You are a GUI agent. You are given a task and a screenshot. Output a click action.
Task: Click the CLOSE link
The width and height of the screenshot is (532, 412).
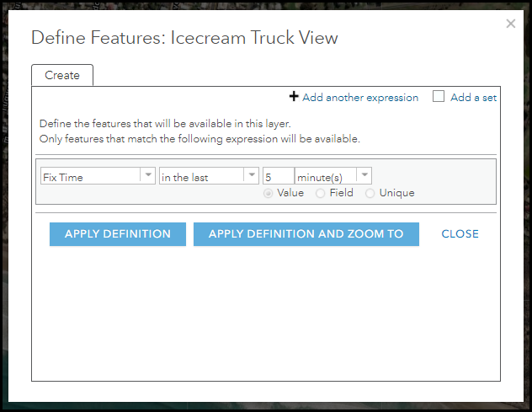click(x=460, y=234)
